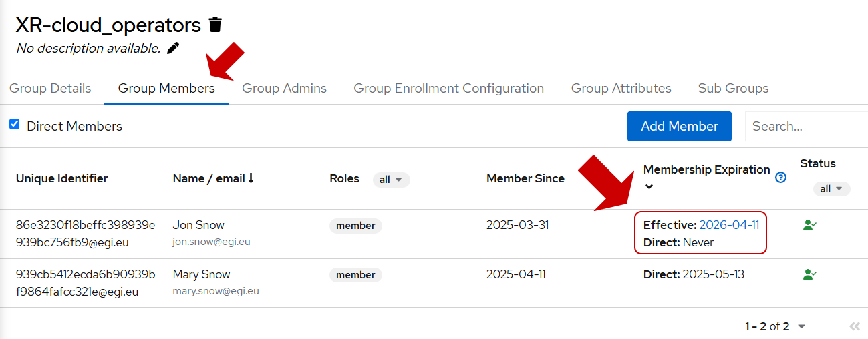Click Mary Snow's active status icon
This screenshot has height=339, width=868.
(x=810, y=274)
